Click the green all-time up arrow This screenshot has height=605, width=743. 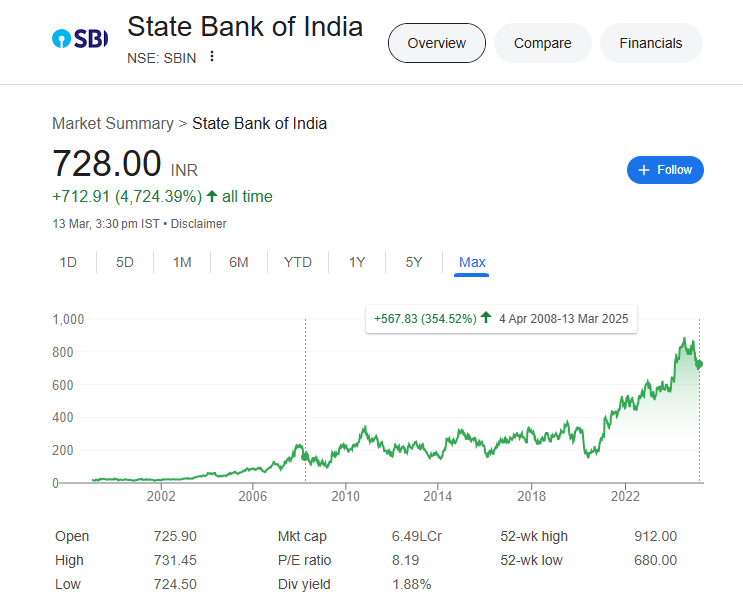tap(212, 196)
